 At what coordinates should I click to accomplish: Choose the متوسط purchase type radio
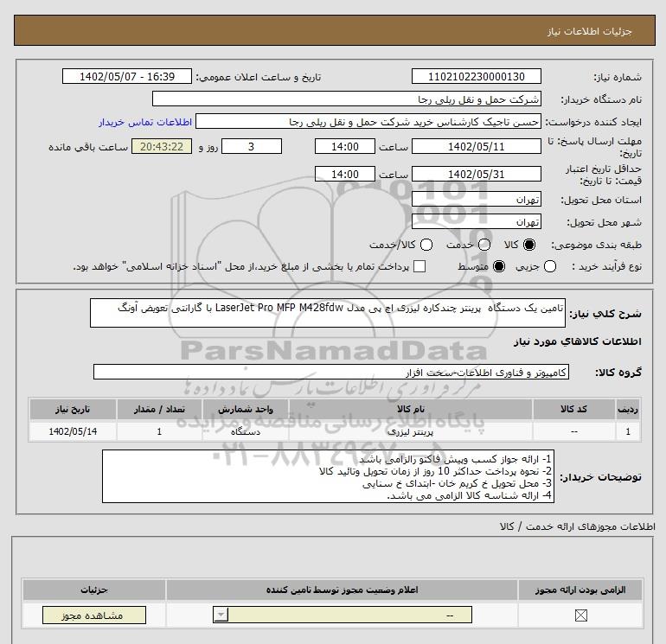pos(499,266)
